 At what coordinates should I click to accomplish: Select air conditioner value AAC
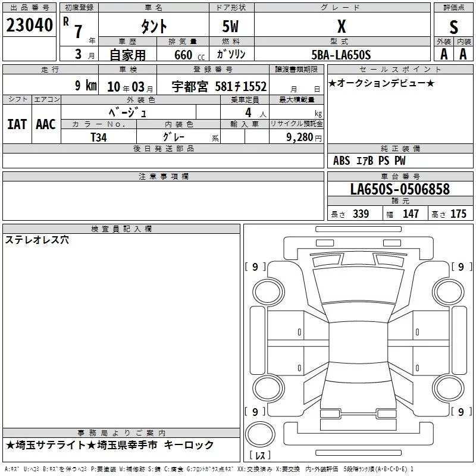click(x=46, y=124)
